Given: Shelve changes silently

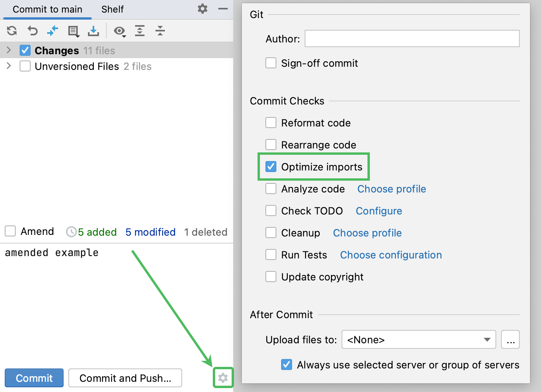Looking at the screenshot, I should point(93,31).
